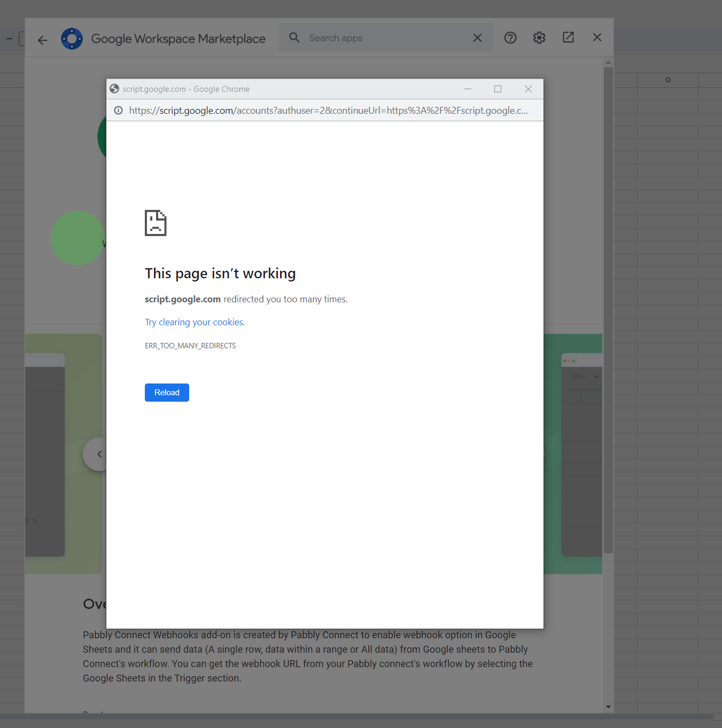The image size is (722, 728).
Task: Click the Pabbly Connect Webhooks overview paragraph
Action: pyautogui.click(x=308, y=656)
